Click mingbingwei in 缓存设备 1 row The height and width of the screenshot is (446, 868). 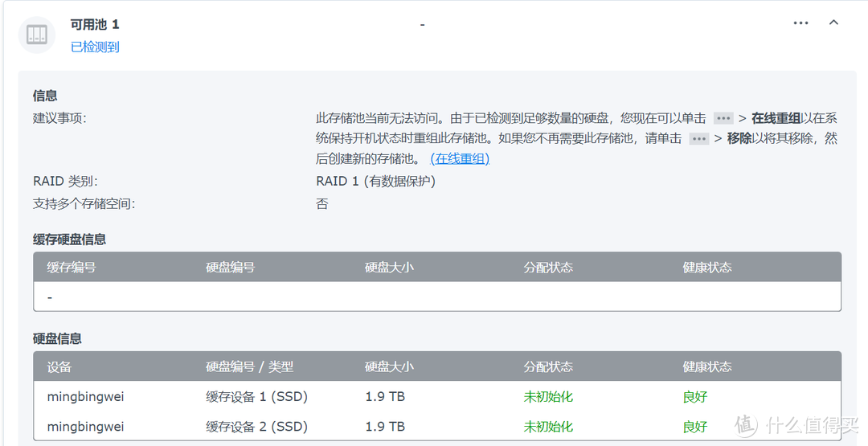[86, 397]
